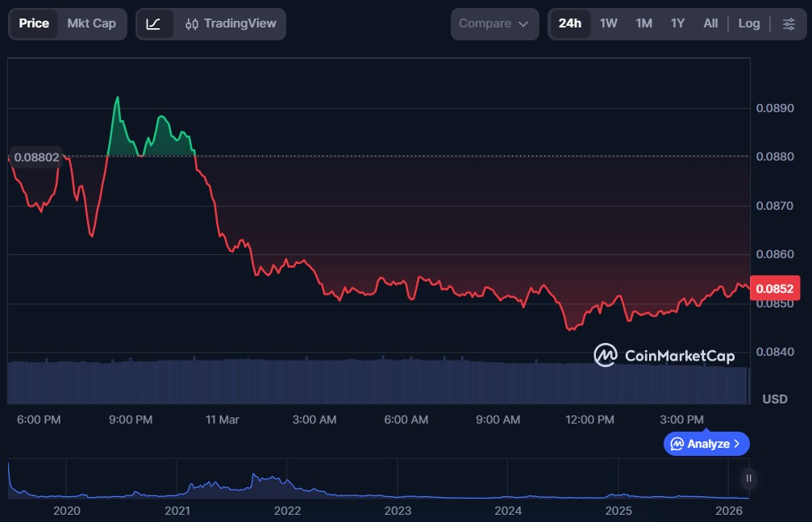Click the 0.0852 current price label
Screen dimensions: 812x522
click(775, 288)
